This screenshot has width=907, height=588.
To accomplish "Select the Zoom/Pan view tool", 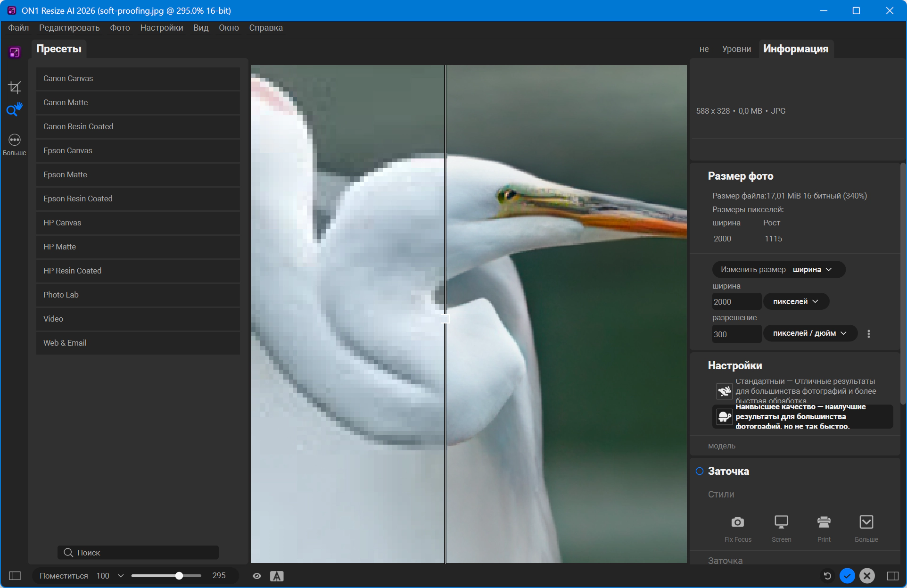I will 14,110.
